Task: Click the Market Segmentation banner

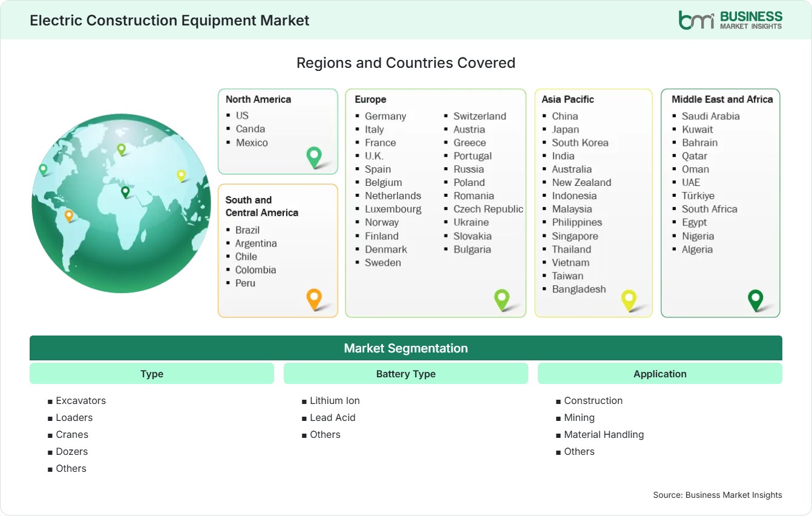Action: [x=406, y=348]
